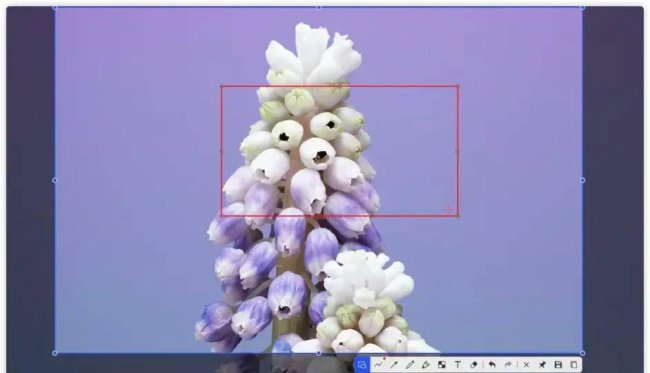Click the bottom-left selection corner handle
This screenshot has height=373, width=650.
tap(55, 353)
